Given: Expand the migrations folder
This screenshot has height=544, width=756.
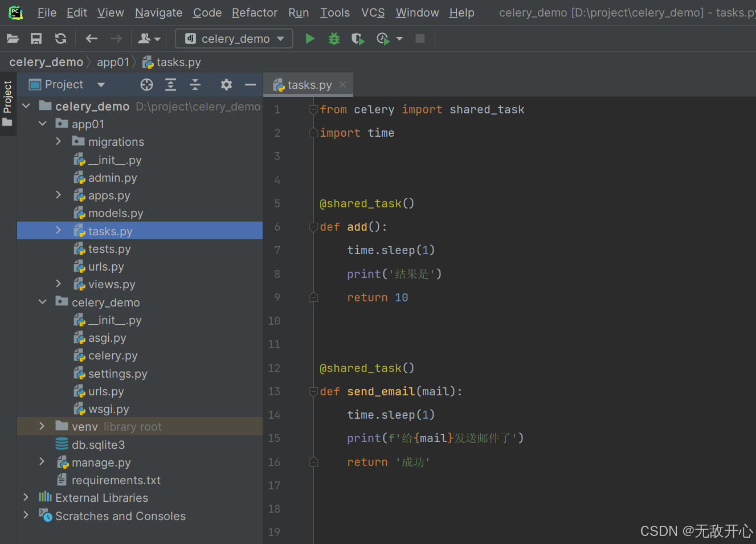Looking at the screenshot, I should click(x=59, y=141).
